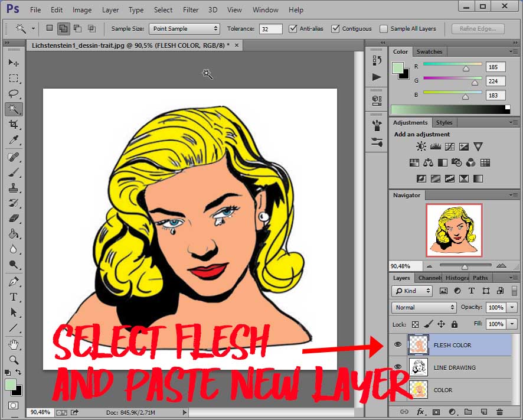Viewport: 523px width, 420px height.
Task: Open the Layers panel menu
Action: click(x=514, y=278)
